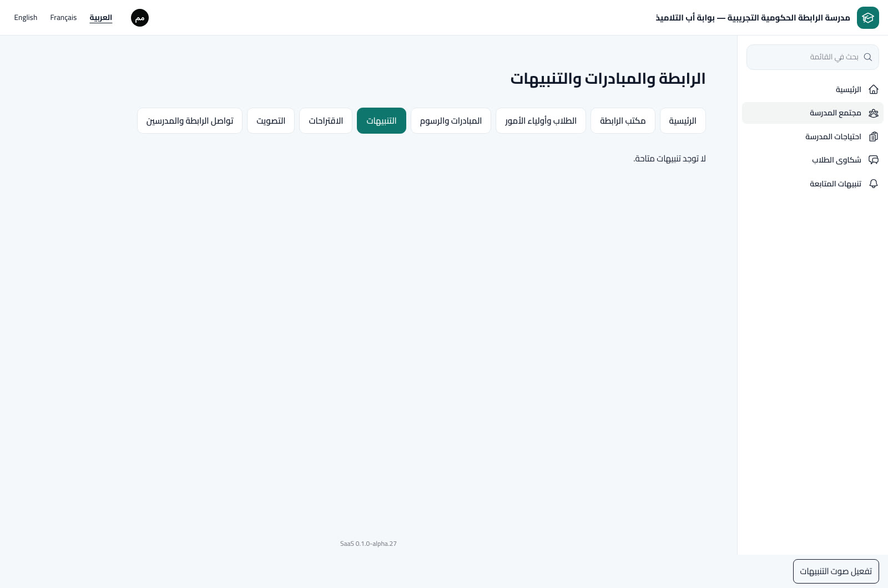Image resolution: width=888 pixels, height=588 pixels.
Task: Click the home icon beside الرئيسية in sidebar
Action: pos(874,89)
